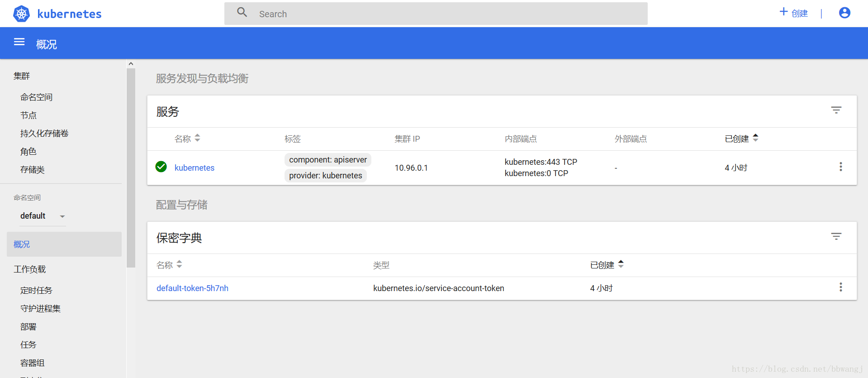868x378 pixels.
Task: Click the component: apiserver label chip
Action: pos(328,159)
